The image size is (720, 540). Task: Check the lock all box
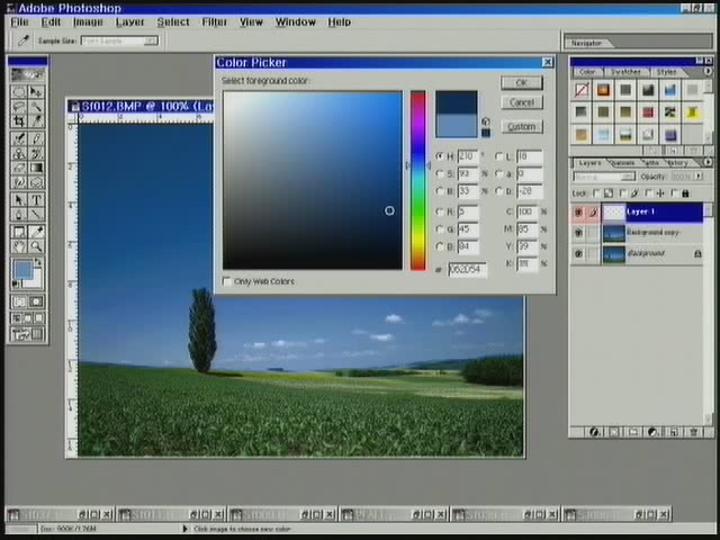[675, 193]
